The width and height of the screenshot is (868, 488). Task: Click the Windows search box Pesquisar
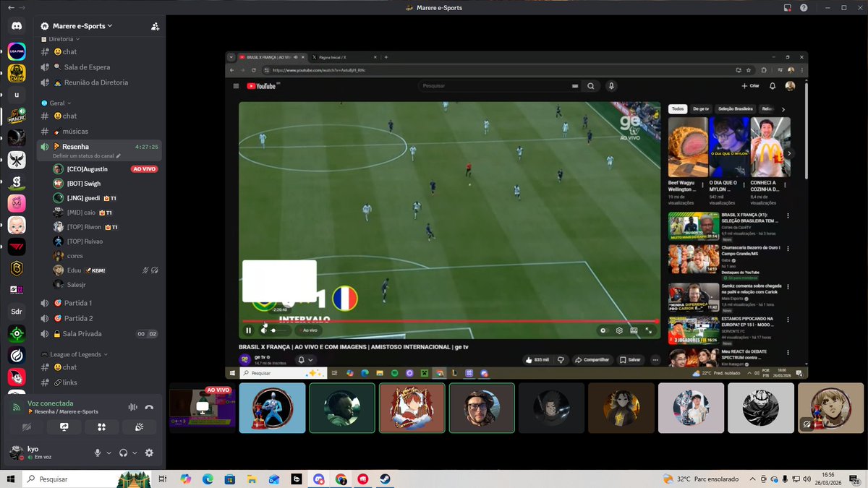point(85,479)
